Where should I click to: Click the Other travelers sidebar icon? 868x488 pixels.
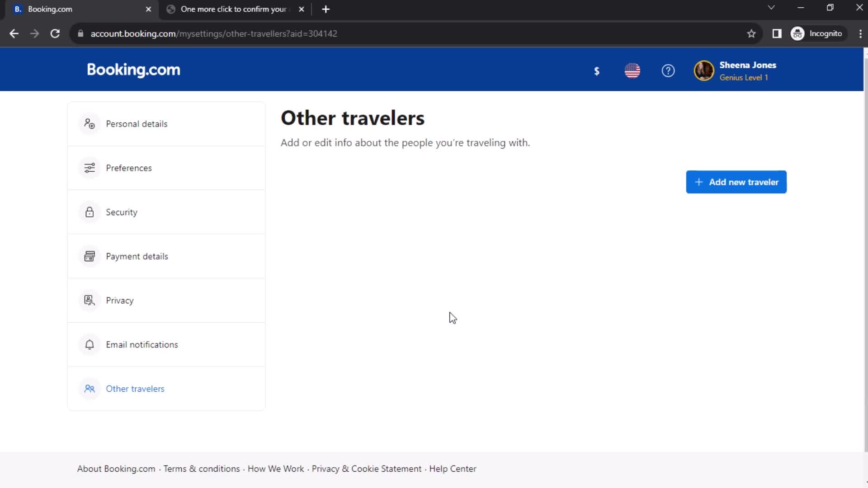(90, 389)
